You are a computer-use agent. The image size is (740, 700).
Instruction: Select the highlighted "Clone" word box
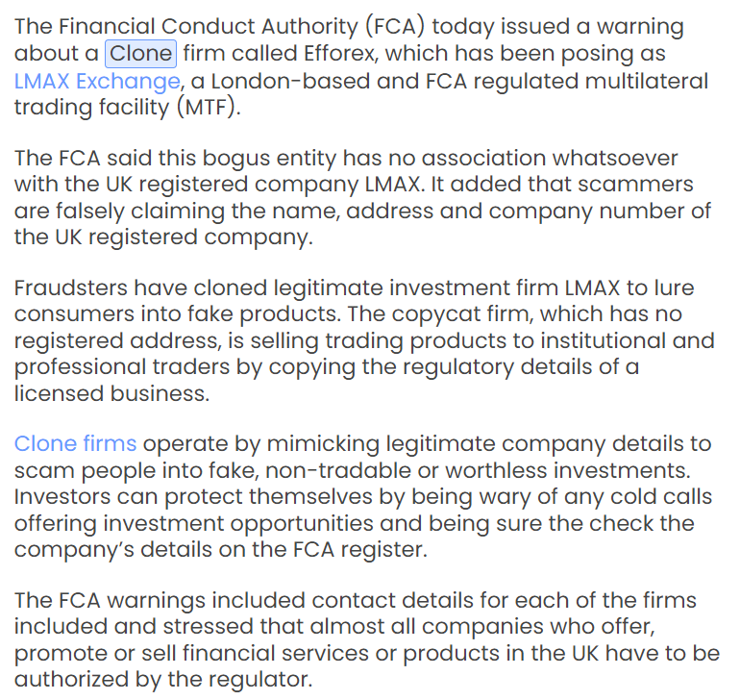click(x=140, y=54)
